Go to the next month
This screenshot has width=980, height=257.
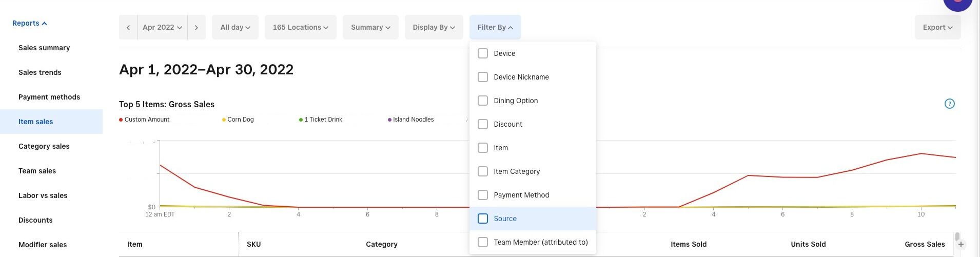196,28
